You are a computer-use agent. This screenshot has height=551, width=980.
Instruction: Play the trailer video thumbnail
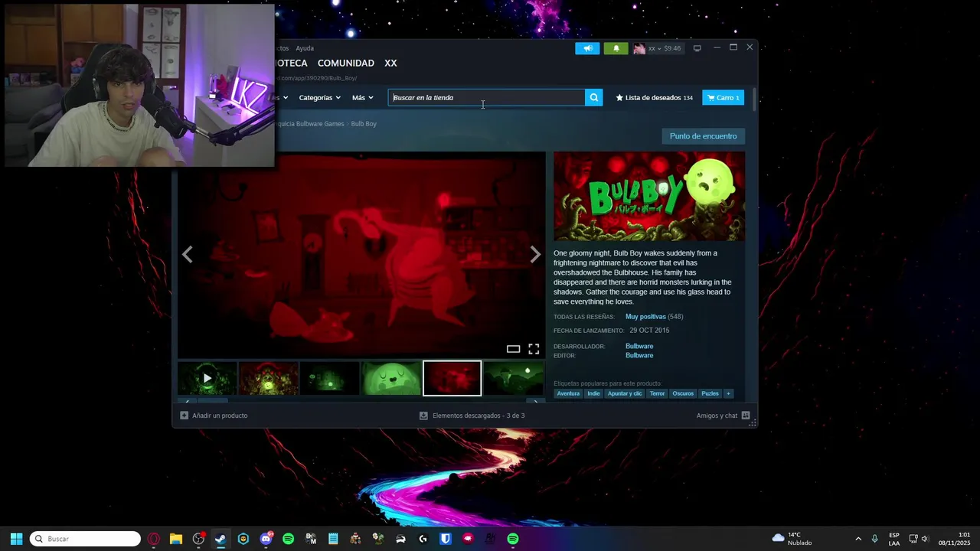point(207,378)
